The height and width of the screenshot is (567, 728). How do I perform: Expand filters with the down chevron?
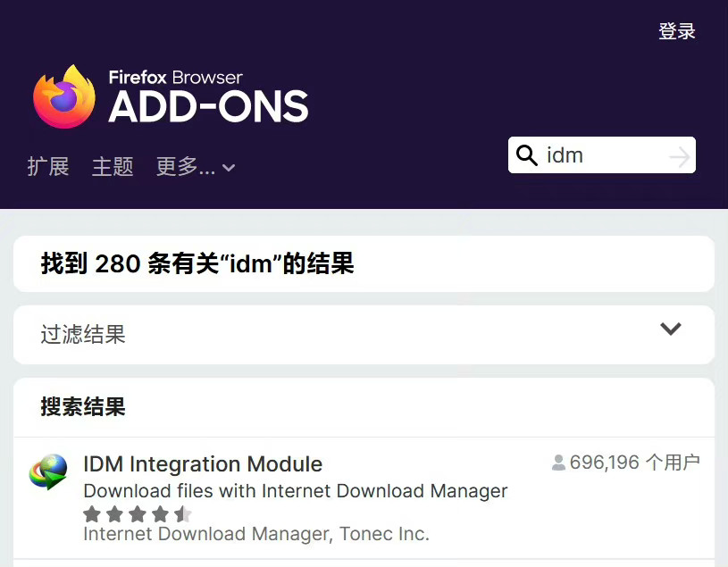pos(670,329)
